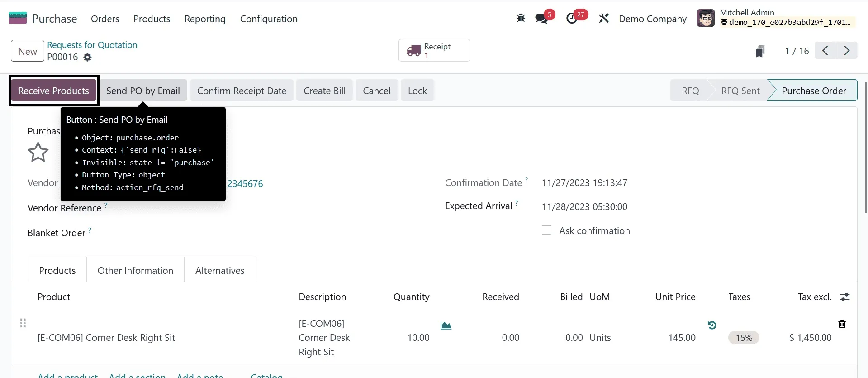Screen dimensions: 868x378
Task: Click the pager 1 / 16 counter
Action: 797,51
